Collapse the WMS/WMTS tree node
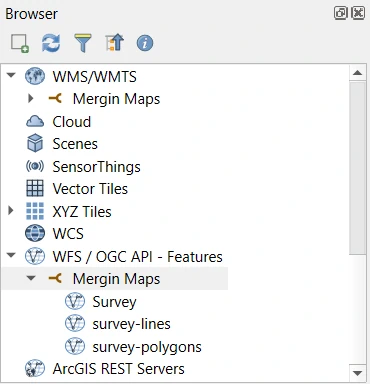370x384 pixels. [x=11, y=75]
